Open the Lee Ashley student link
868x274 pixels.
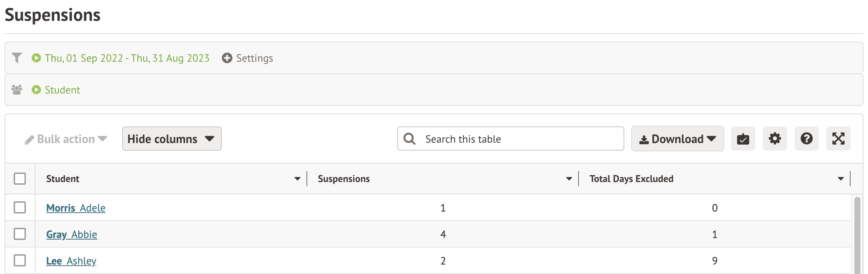[x=71, y=261]
